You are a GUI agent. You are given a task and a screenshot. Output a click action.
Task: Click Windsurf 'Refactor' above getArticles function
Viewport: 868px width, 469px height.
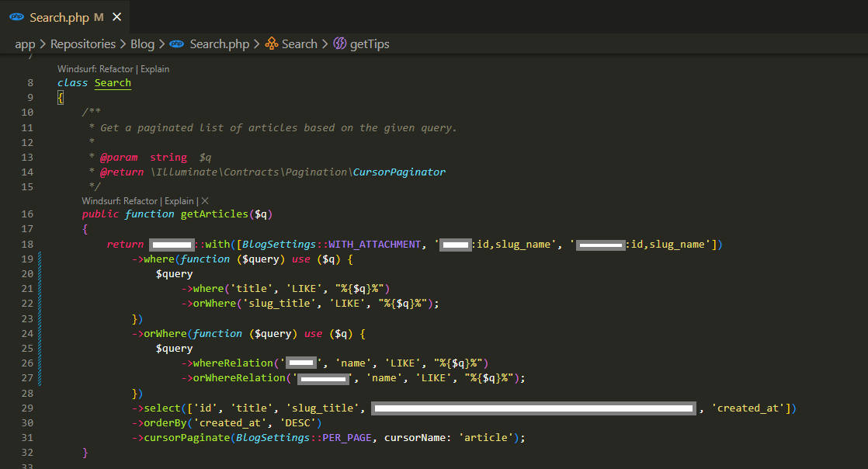pos(141,201)
